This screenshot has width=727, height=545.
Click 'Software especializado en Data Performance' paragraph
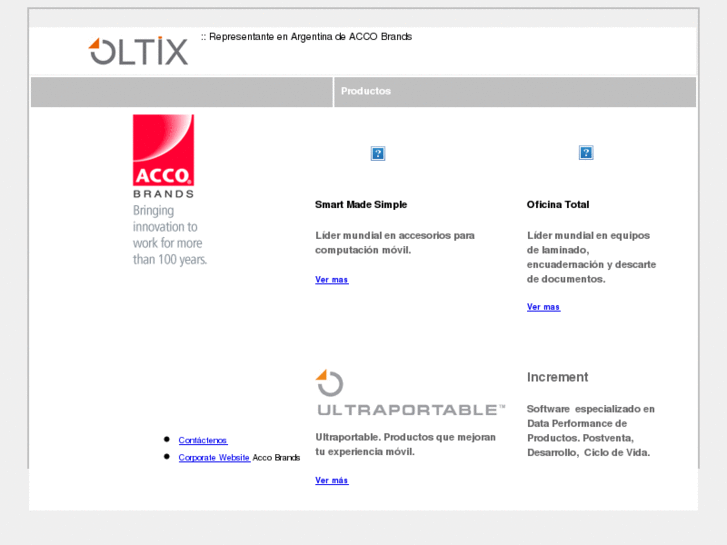[x=591, y=430]
